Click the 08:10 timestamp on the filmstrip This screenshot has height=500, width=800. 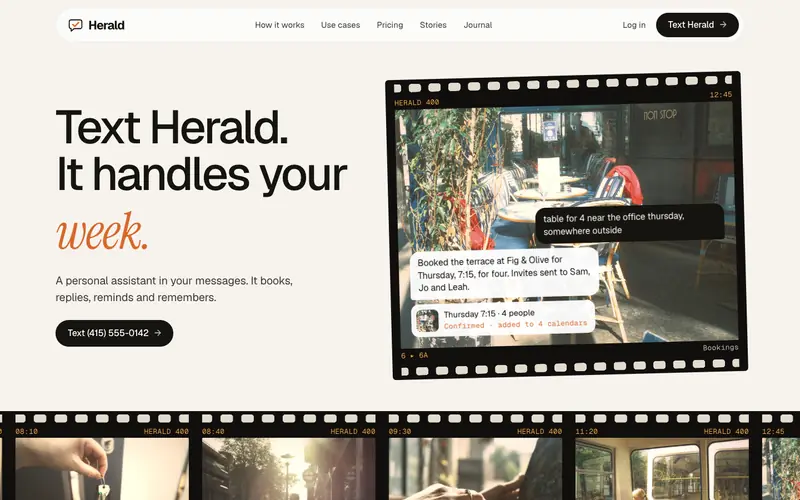pos(27,431)
